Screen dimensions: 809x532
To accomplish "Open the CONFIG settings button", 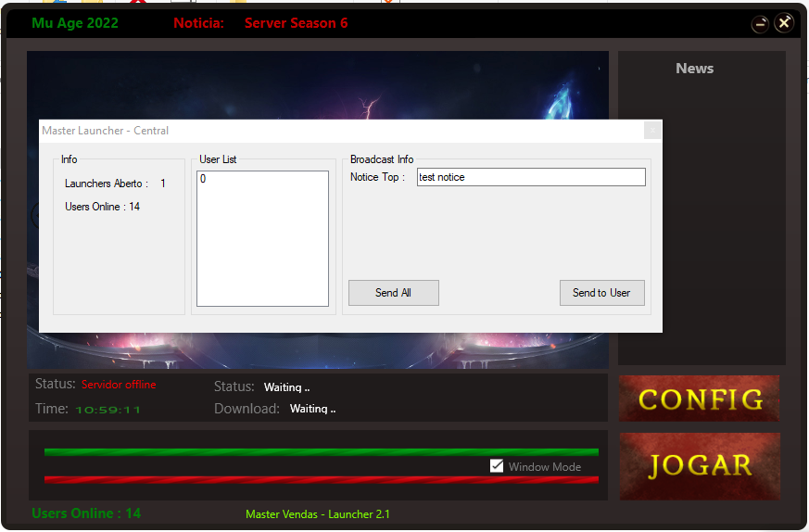I will pos(700,399).
